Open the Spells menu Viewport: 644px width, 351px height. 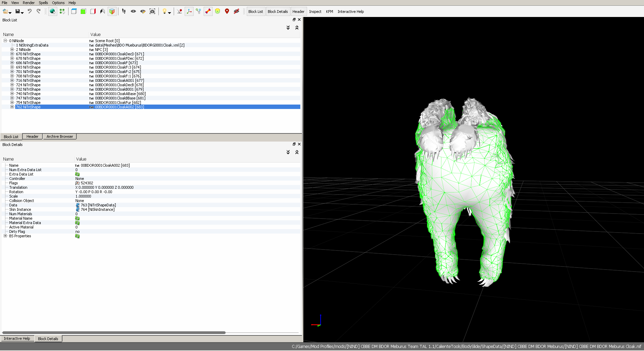click(x=43, y=3)
